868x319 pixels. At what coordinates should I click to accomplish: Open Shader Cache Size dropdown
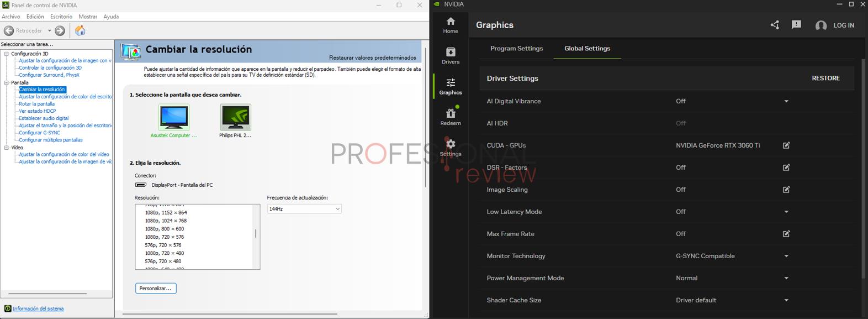pyautogui.click(x=786, y=300)
